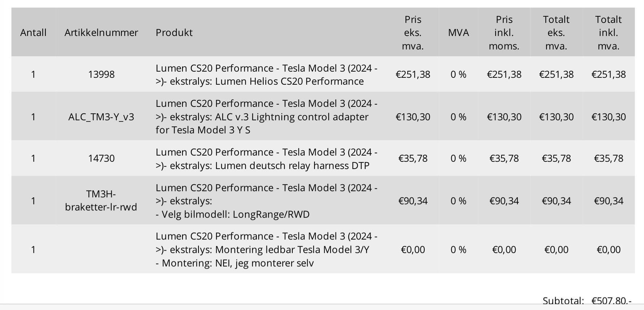
Task: Click the "Antall" column header
Action: click(x=33, y=33)
